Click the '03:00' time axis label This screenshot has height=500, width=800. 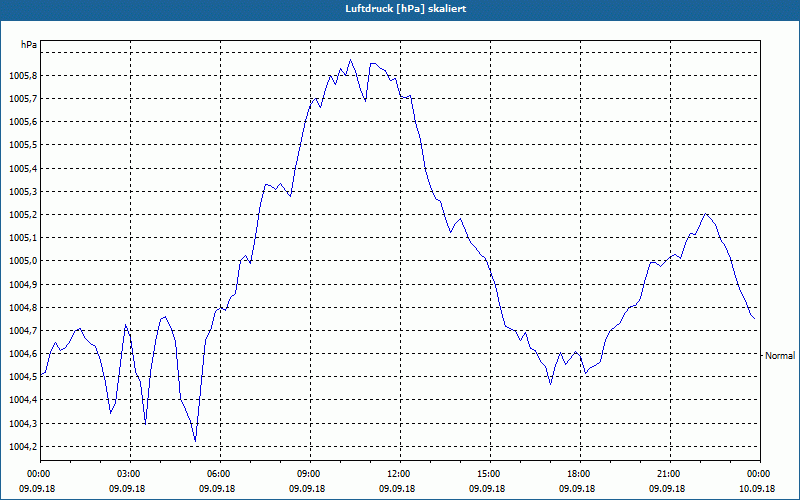tap(127, 474)
